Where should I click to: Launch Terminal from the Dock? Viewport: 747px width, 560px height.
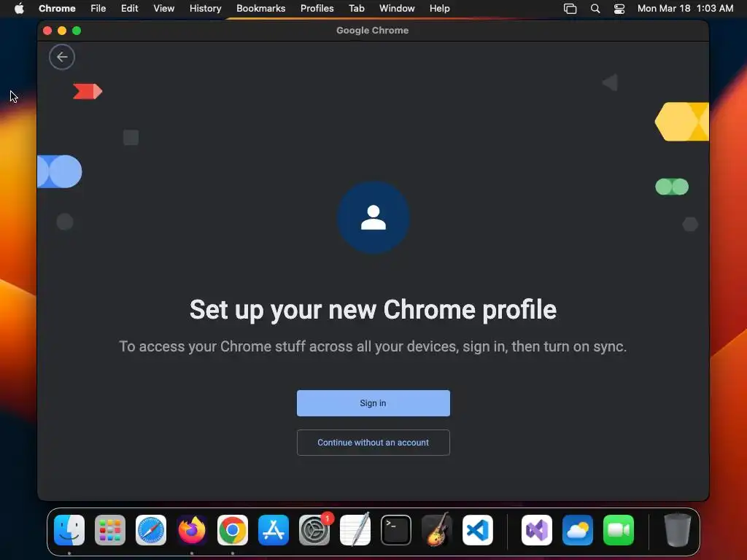click(396, 530)
